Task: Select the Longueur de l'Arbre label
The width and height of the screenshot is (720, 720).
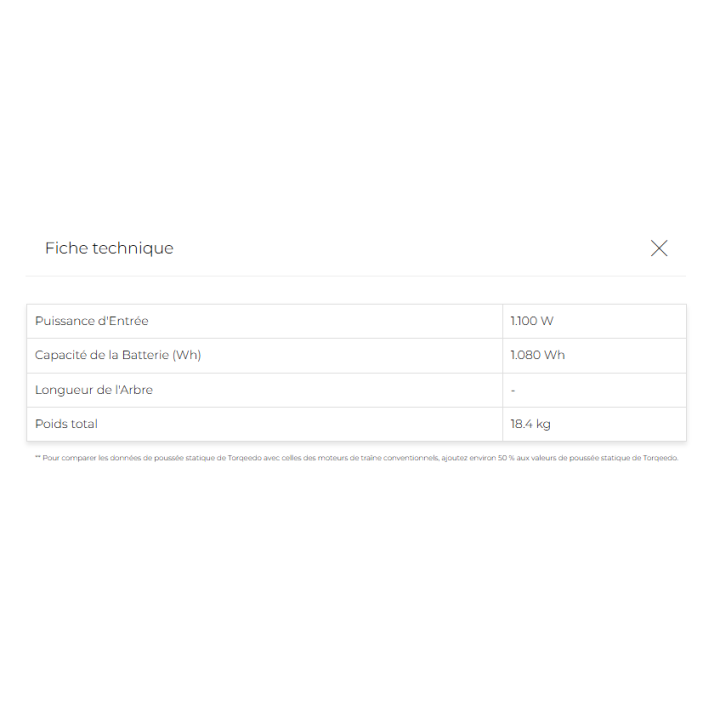Action: (93, 389)
